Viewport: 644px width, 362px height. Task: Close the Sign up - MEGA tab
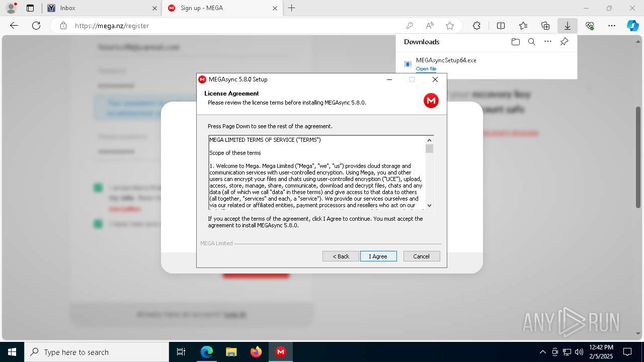pyautogui.click(x=275, y=8)
